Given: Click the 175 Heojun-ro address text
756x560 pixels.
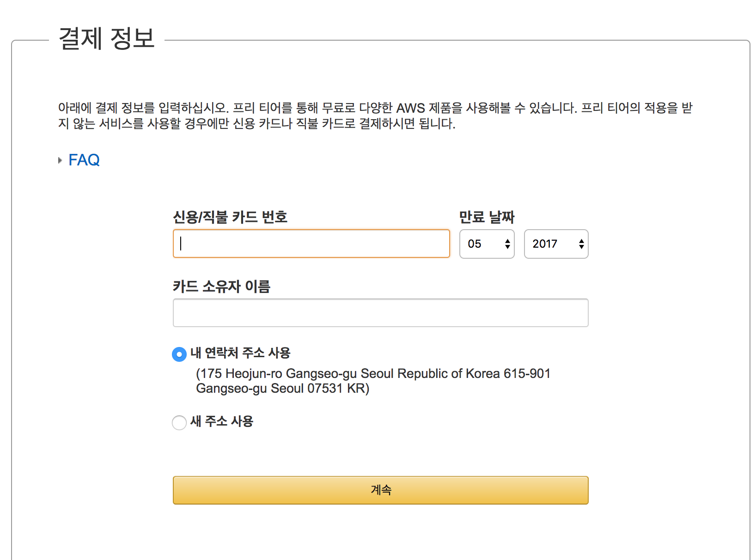Looking at the screenshot, I should point(373,373).
